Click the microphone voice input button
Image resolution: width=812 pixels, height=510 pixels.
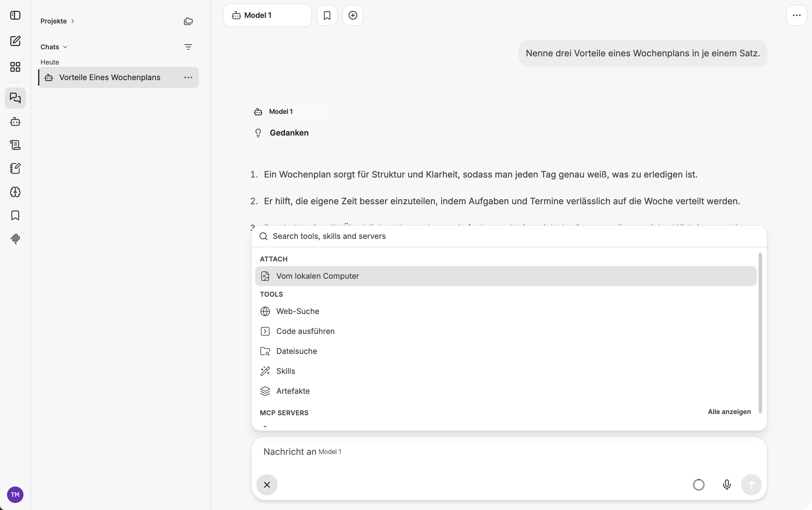pos(727,485)
